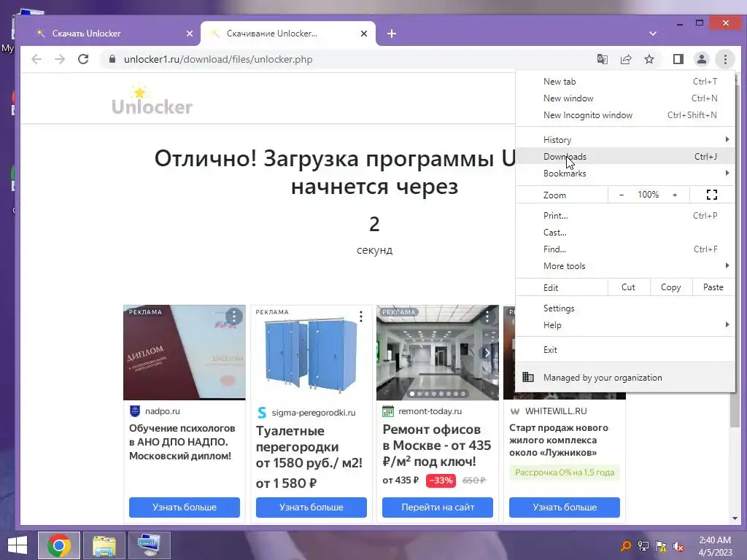747x560 pixels.
Task: Open the Google Translate page icon
Action: (x=602, y=59)
